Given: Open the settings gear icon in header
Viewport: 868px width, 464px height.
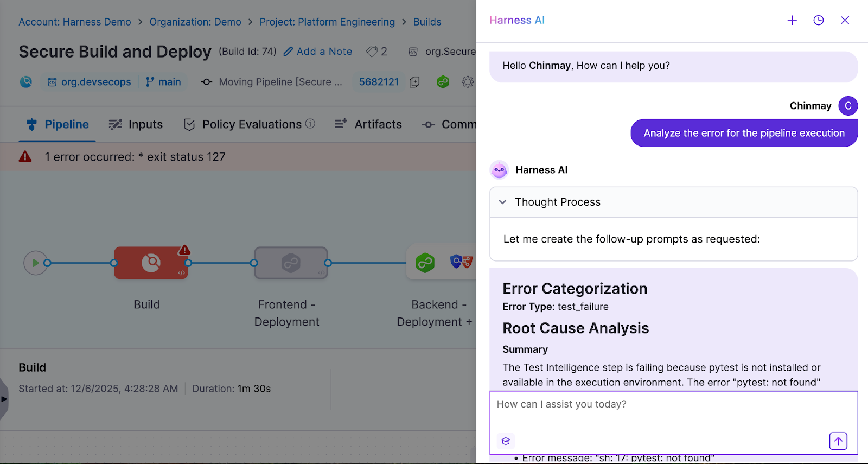Looking at the screenshot, I should 468,82.
